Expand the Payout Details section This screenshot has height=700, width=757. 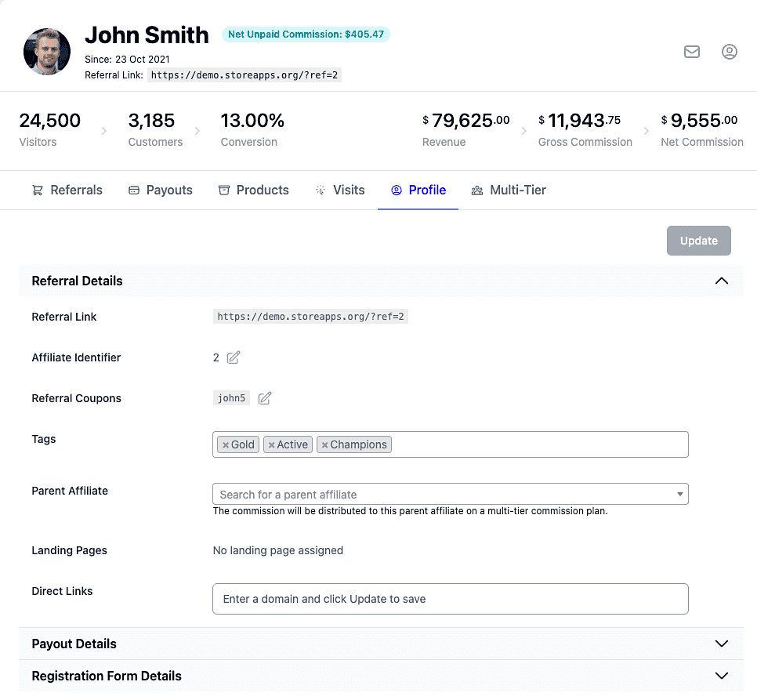[x=721, y=644]
